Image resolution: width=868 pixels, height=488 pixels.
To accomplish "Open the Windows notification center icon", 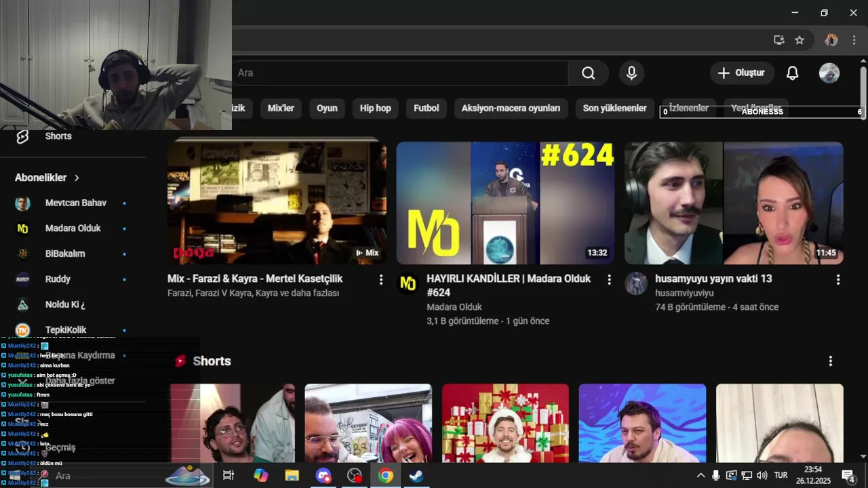I will point(848,476).
